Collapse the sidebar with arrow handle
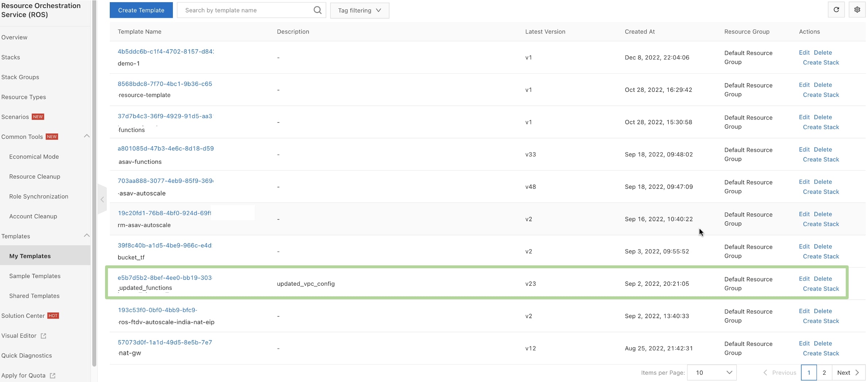The height and width of the screenshot is (382, 868). pos(102,199)
